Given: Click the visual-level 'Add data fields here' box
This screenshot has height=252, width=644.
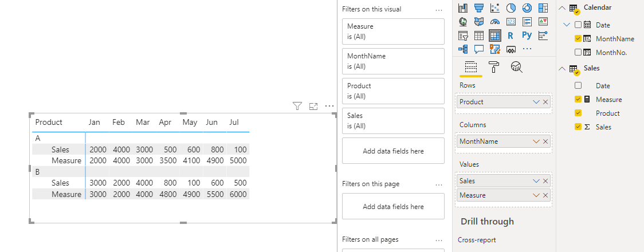Looking at the screenshot, I should click(x=393, y=151).
